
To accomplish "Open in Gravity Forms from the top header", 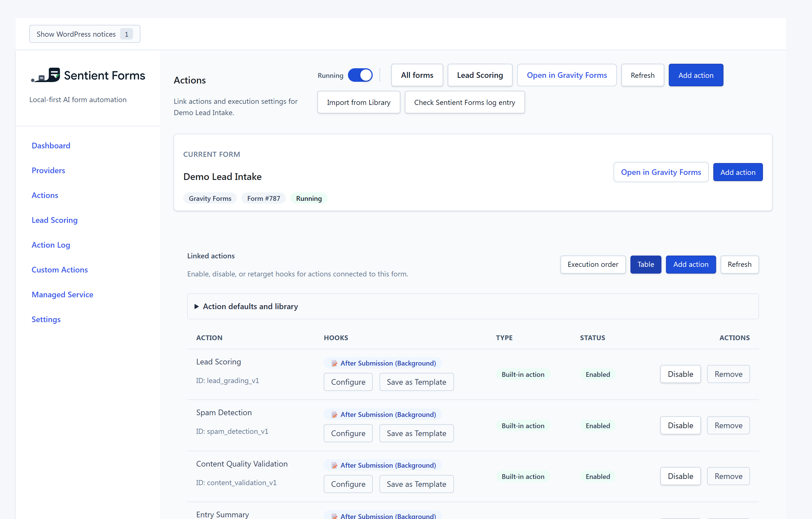I will tap(566, 75).
